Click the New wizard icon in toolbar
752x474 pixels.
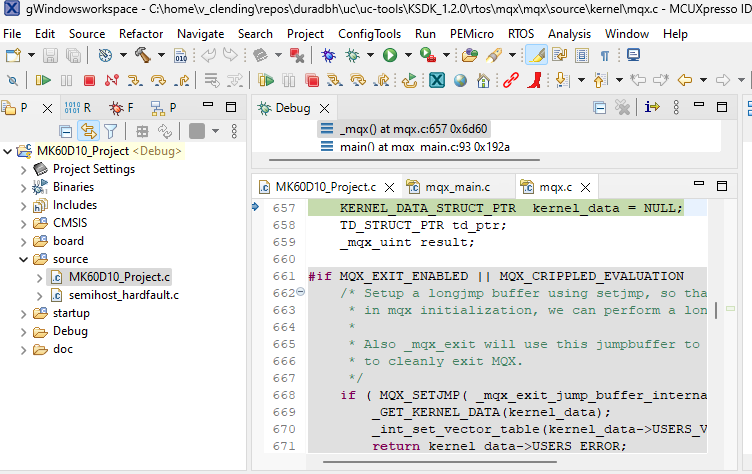(13, 55)
